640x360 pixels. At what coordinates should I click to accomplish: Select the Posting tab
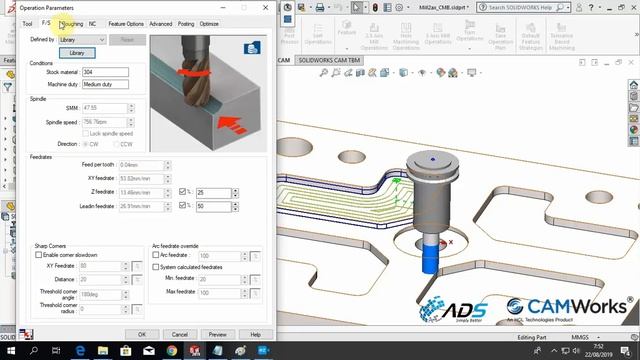[186, 24]
